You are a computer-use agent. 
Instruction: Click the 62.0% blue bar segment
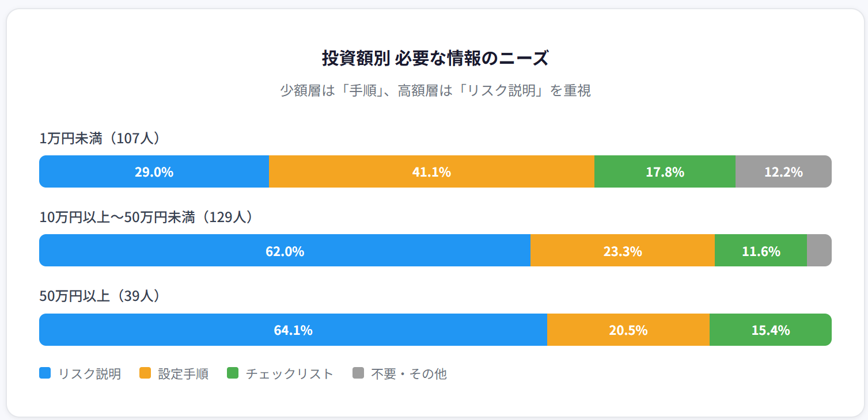(x=285, y=250)
